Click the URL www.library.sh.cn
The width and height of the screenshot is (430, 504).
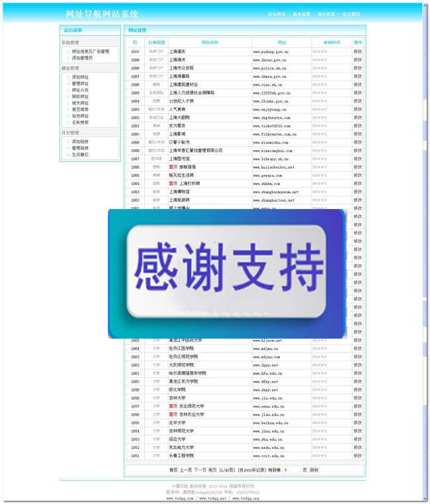(271, 159)
